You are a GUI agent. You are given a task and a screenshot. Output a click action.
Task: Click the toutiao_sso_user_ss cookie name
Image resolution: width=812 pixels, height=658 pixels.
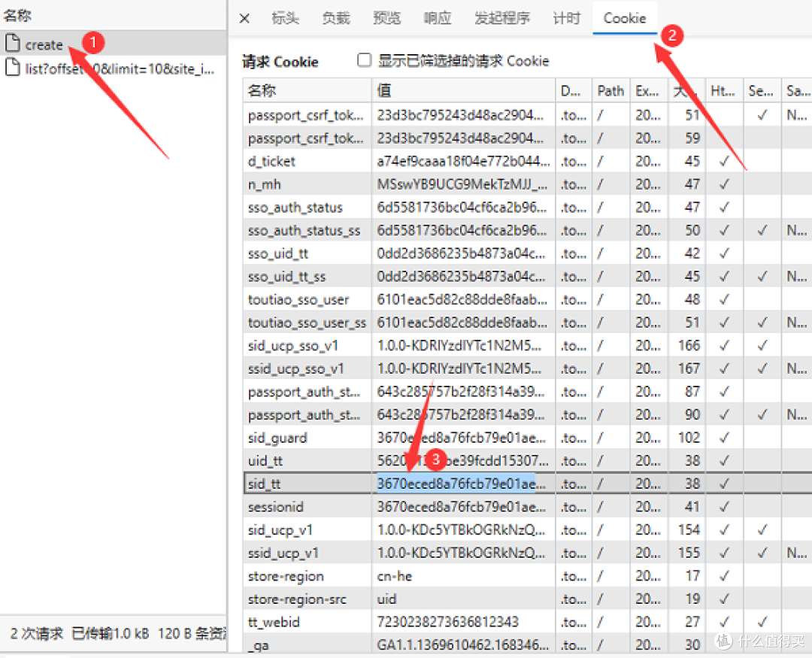[307, 323]
